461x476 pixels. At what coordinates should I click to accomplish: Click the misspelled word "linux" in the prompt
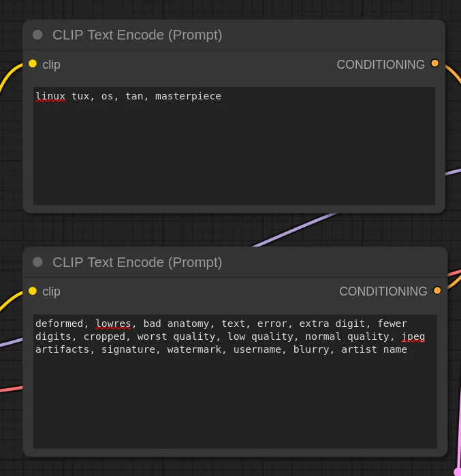click(x=50, y=96)
